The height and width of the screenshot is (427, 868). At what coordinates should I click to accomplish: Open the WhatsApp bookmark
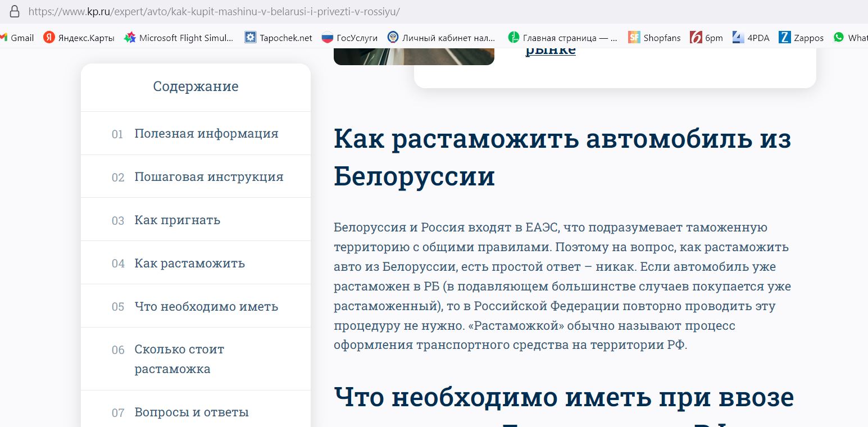coord(851,38)
